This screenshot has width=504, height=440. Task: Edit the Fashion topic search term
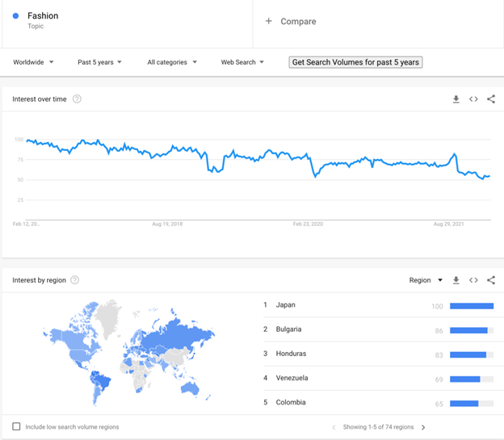pyautogui.click(x=43, y=16)
